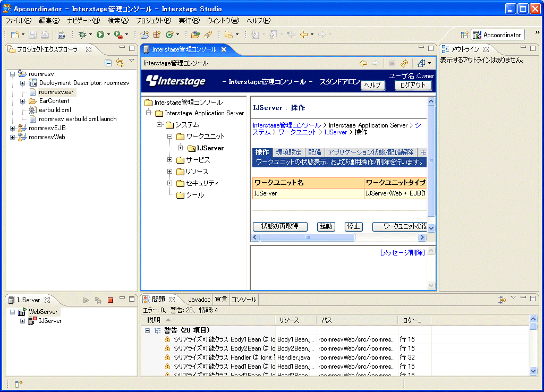Click the red Stop icon in the IJServer view
544x392 pixels.
tap(110, 300)
